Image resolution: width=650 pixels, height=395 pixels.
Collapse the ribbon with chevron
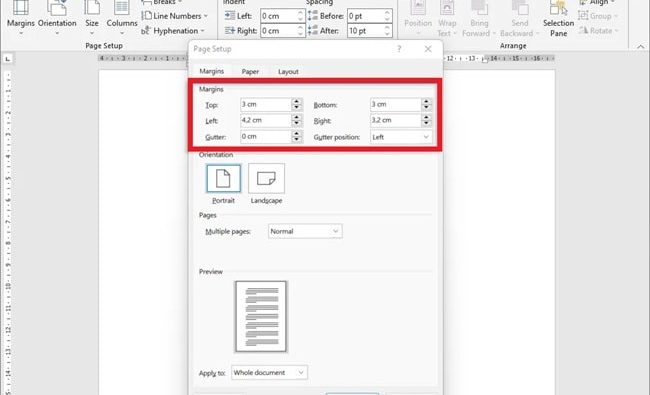point(640,46)
